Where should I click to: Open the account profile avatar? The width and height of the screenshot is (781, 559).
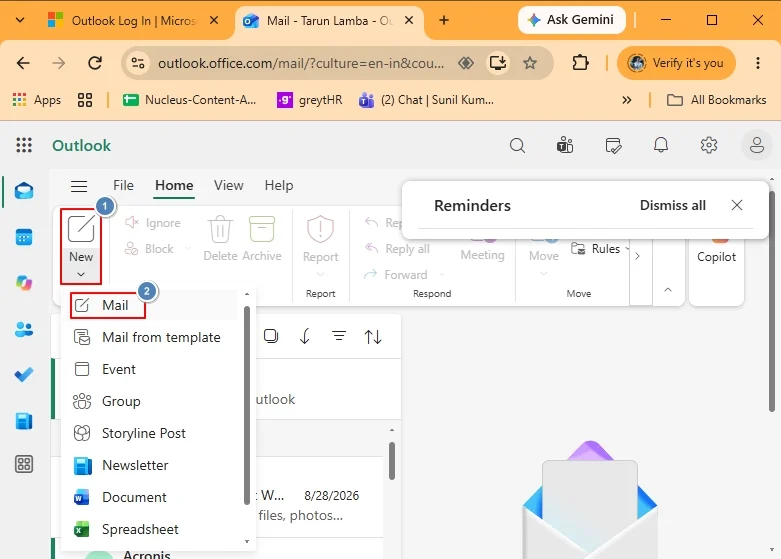click(757, 145)
